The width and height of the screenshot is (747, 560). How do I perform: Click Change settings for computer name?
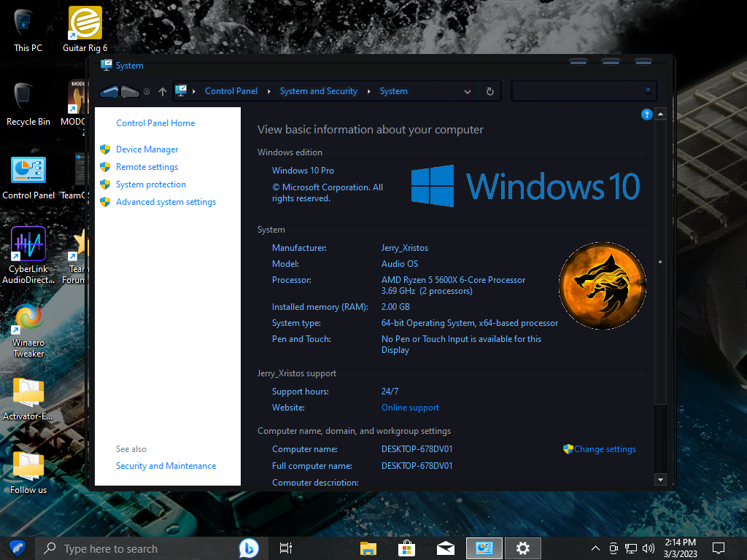605,449
